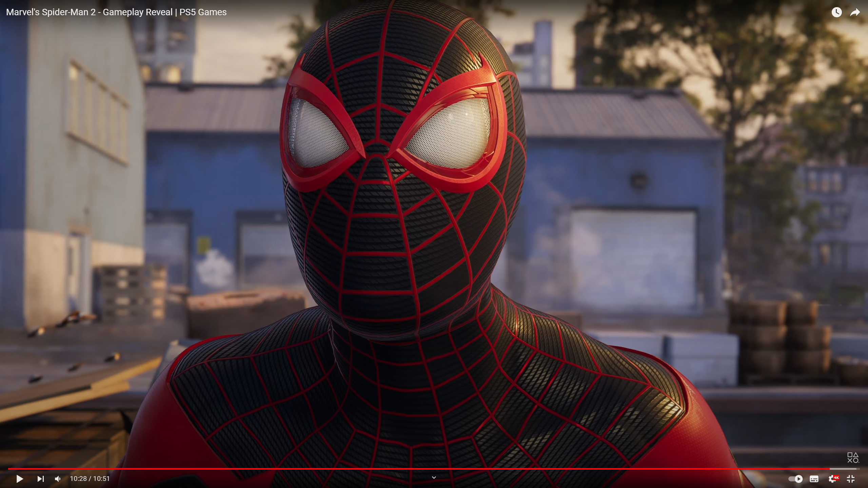Play the video
Screen dimensions: 868x488
pos(20,479)
